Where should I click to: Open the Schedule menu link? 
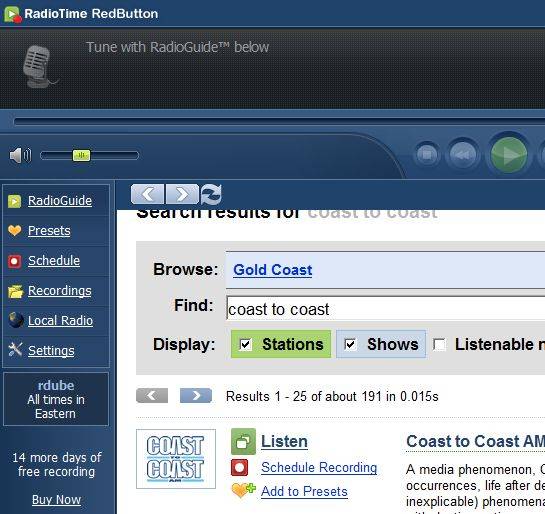click(x=54, y=260)
